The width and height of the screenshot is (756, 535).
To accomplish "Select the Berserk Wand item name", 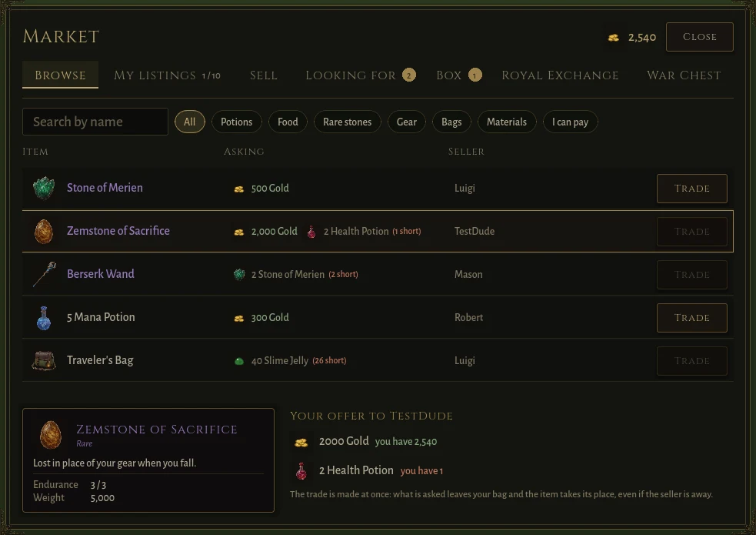I will [x=101, y=273].
